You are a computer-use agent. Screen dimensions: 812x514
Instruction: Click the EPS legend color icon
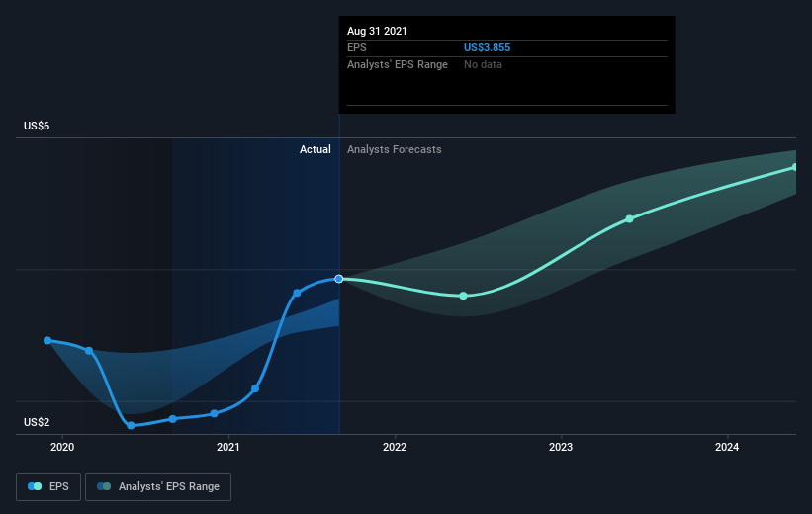click(x=35, y=486)
